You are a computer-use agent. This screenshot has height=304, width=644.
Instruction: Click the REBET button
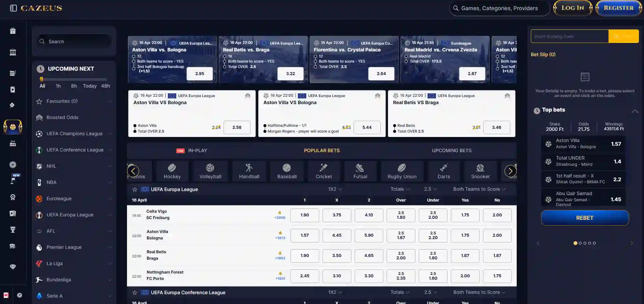[x=585, y=218]
